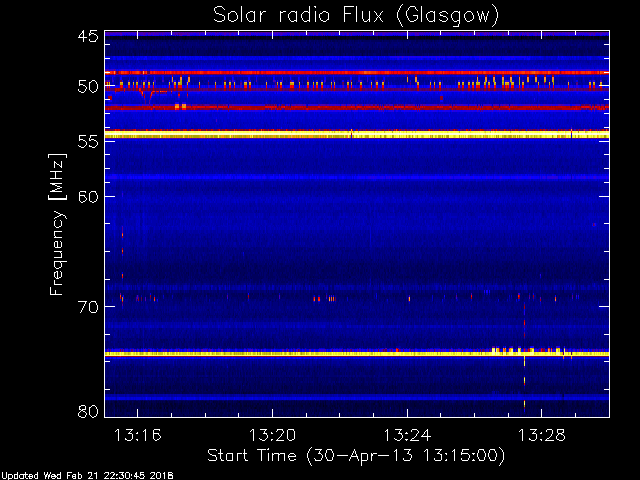This screenshot has height=480, width=640.
Task: Click the time tick label "13:28"
Action: (x=542, y=435)
